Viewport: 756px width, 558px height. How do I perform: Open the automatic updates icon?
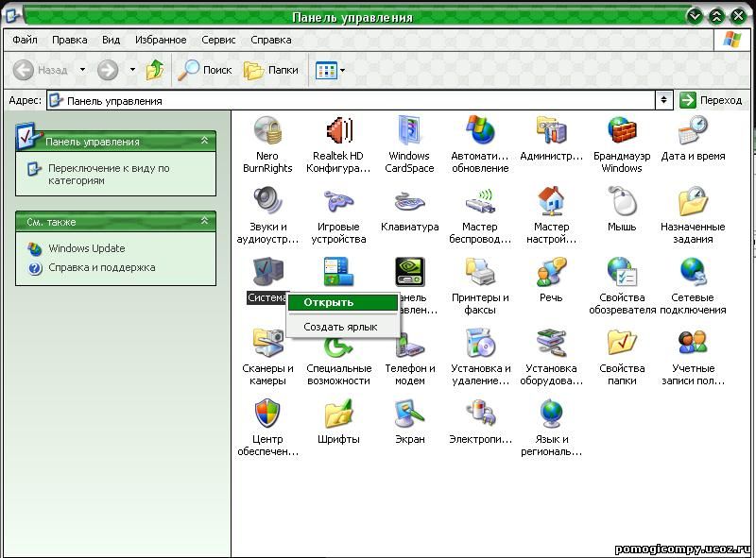[480, 130]
